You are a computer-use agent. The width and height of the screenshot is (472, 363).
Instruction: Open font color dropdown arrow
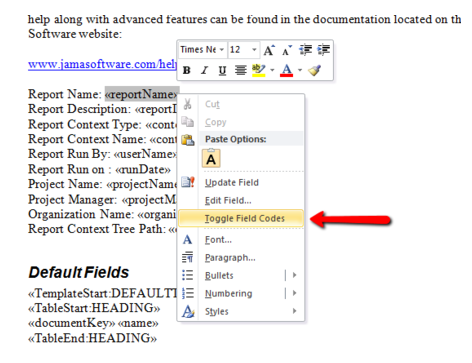click(x=300, y=70)
